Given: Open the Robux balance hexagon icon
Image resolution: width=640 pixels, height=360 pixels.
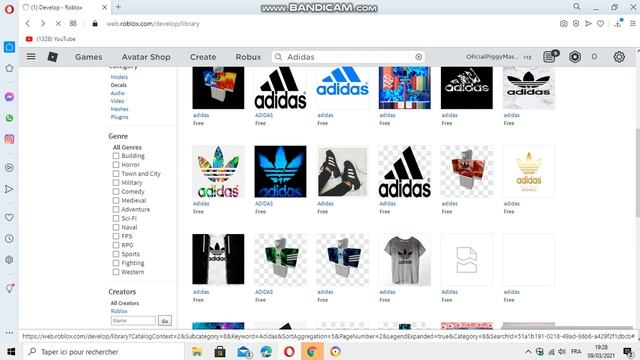Looking at the screenshot, I should pos(575,57).
